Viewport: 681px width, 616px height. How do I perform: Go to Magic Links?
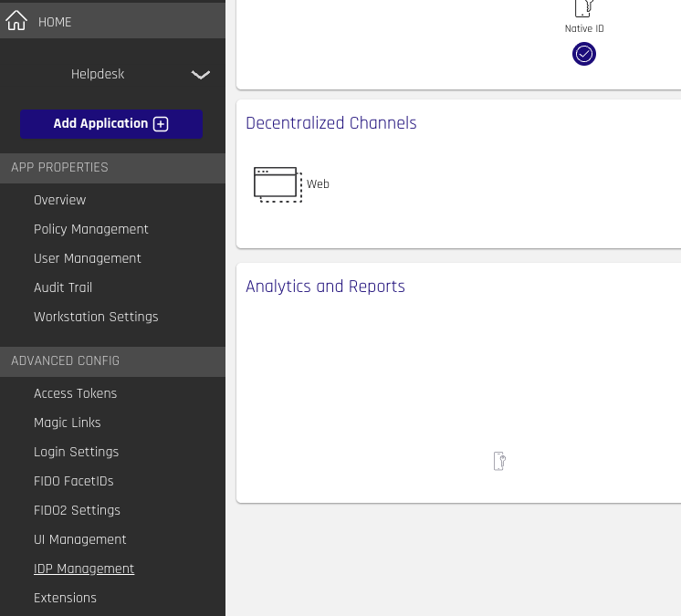coord(68,423)
